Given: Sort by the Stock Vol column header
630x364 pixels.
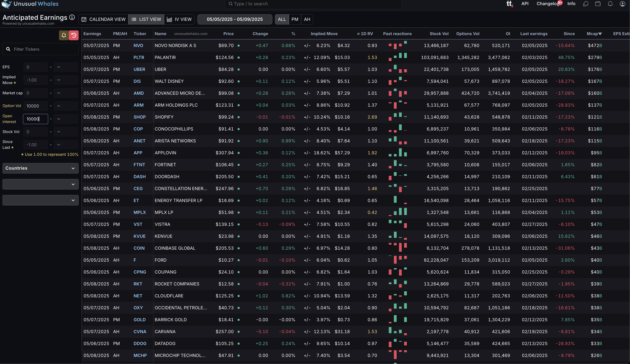Looking at the screenshot, I should [439, 34].
